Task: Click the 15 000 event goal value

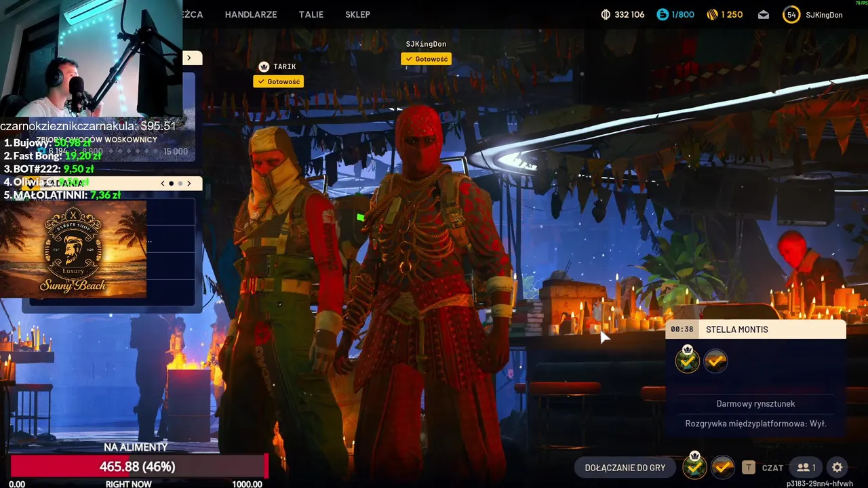Action: click(x=176, y=152)
